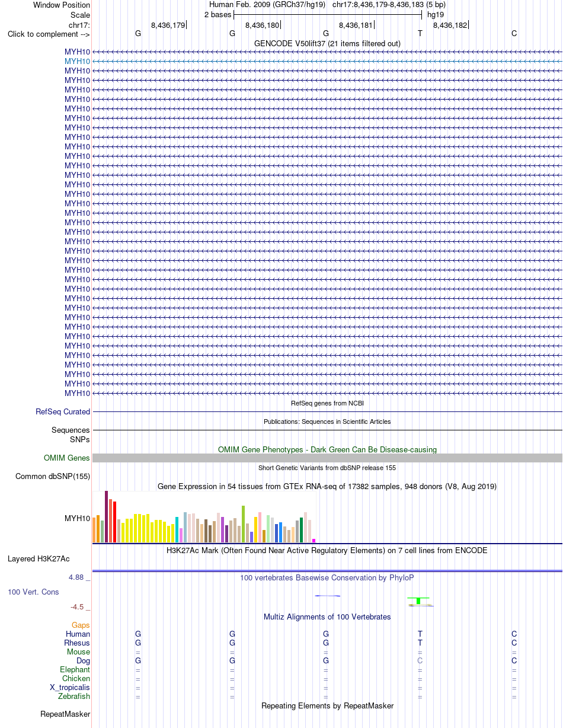Click the Publications: Sequences in Scientific Articles title
This screenshot has height=728, width=563.
click(x=327, y=422)
